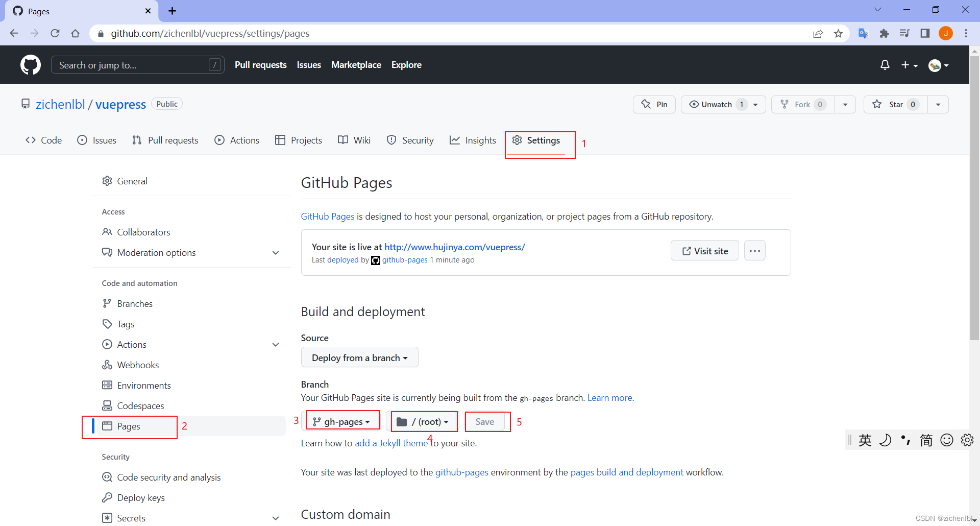
Task: Open the browser side panel icon
Action: tap(925, 33)
